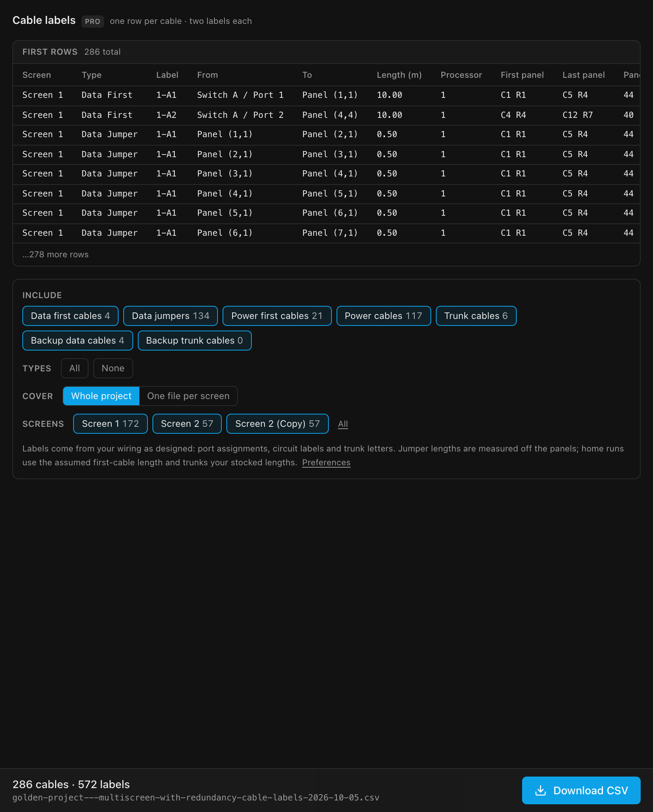Click the Length (m) column header

coord(399,75)
